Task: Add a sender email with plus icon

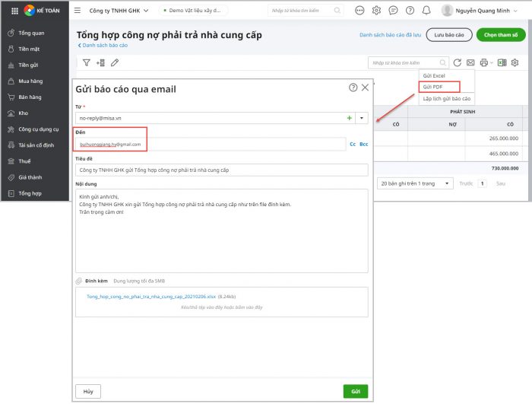Action: pos(349,118)
